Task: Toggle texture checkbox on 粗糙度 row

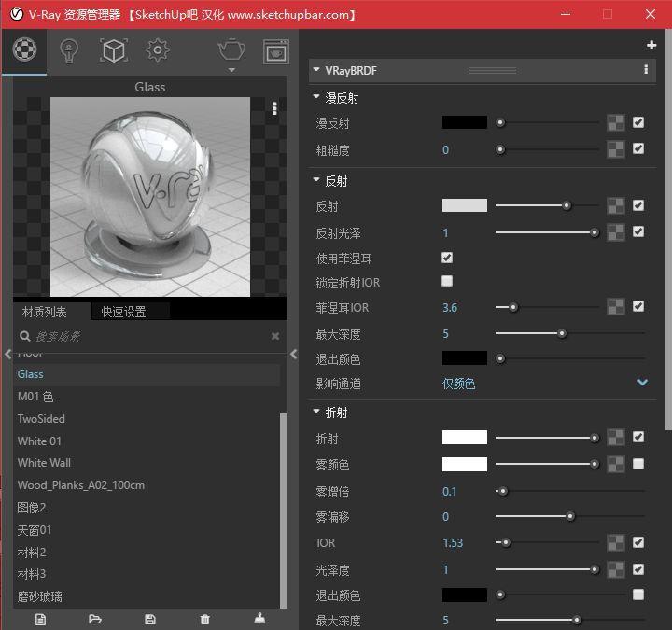Action: tap(638, 148)
